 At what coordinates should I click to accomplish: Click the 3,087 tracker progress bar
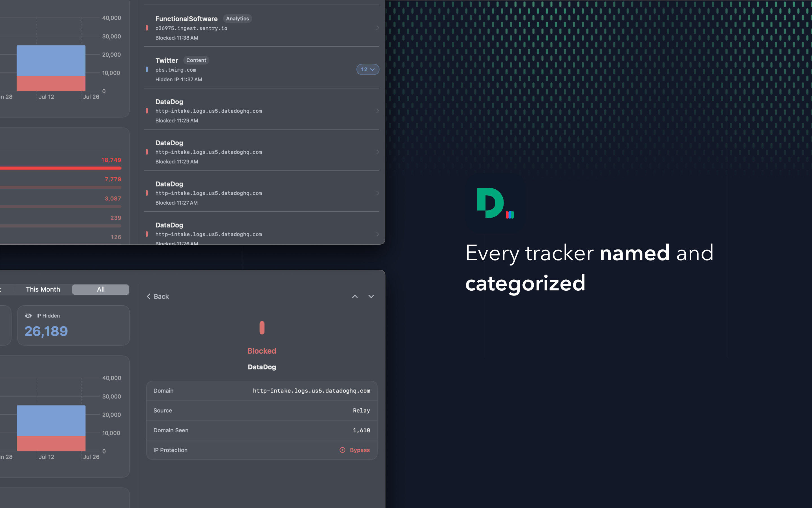tap(60, 207)
